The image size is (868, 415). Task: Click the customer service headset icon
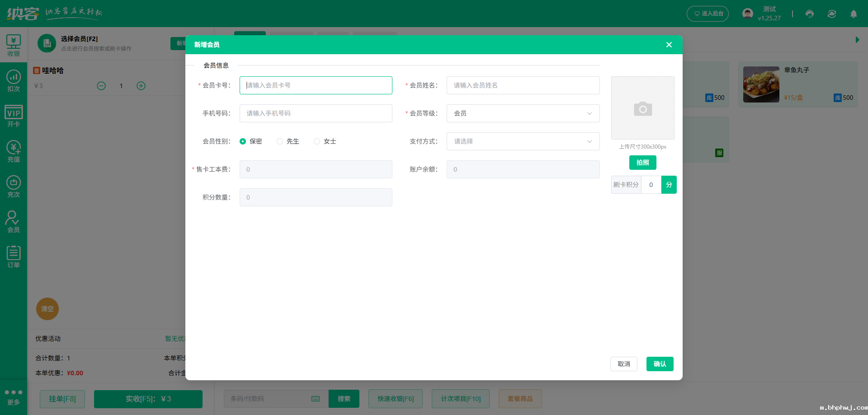(810, 14)
